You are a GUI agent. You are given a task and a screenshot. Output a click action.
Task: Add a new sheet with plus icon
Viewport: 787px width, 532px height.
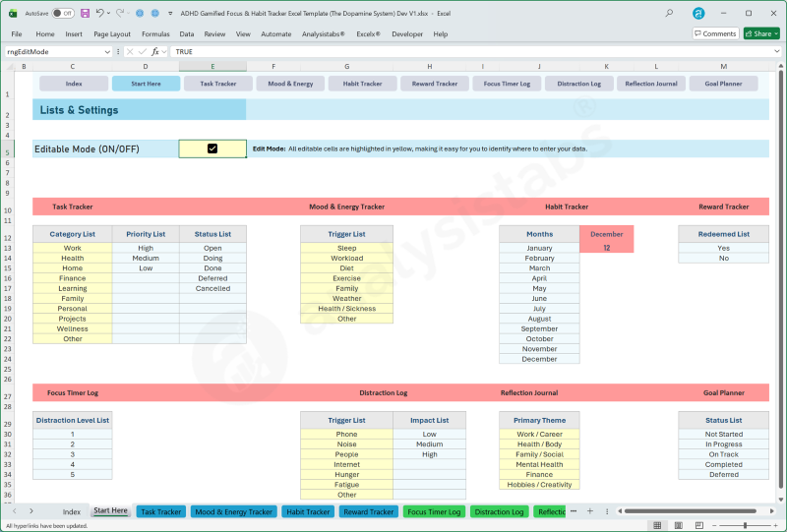pos(589,511)
